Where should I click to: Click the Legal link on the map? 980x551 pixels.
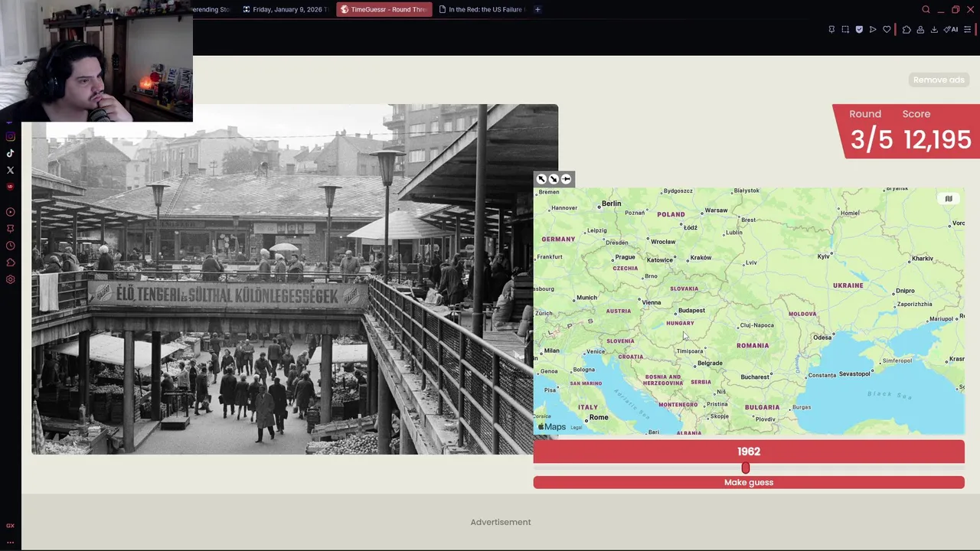576,428
